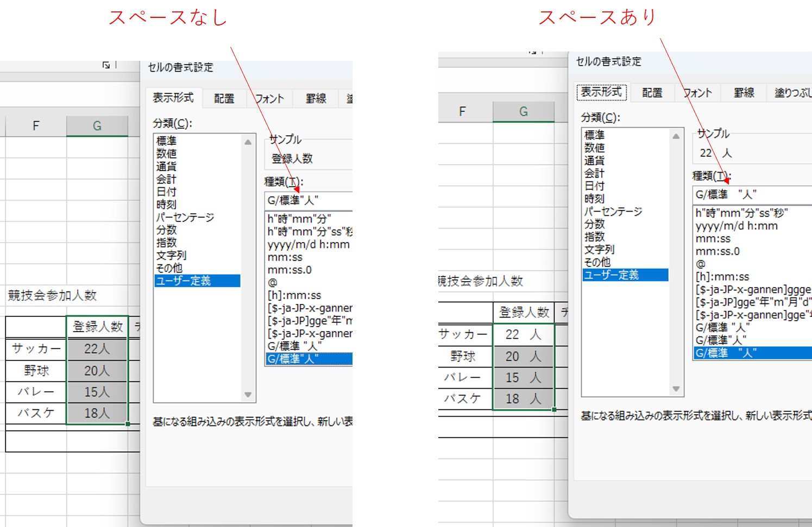Pick 文字列 category in スペースなし dialog
The height and width of the screenshot is (527, 812).
[171, 255]
